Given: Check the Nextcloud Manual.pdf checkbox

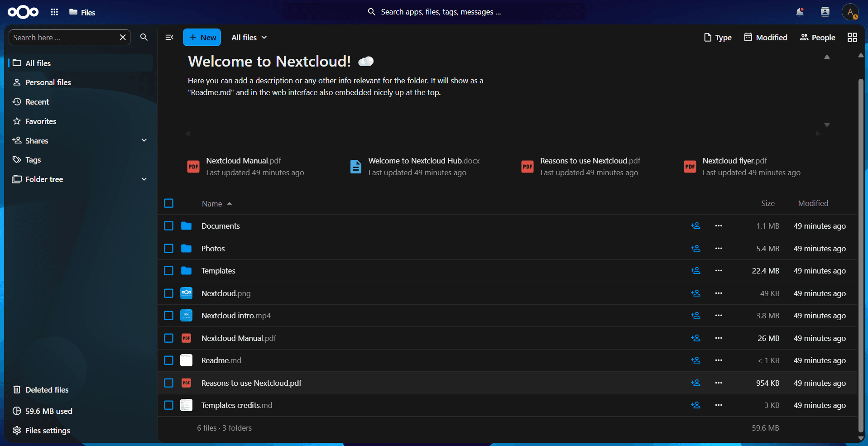Looking at the screenshot, I should pyautogui.click(x=169, y=338).
